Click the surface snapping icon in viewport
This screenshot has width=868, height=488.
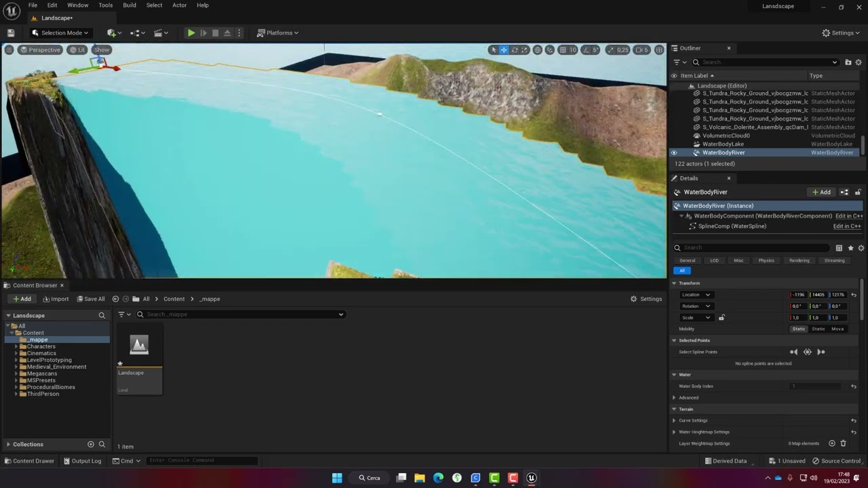(x=549, y=49)
